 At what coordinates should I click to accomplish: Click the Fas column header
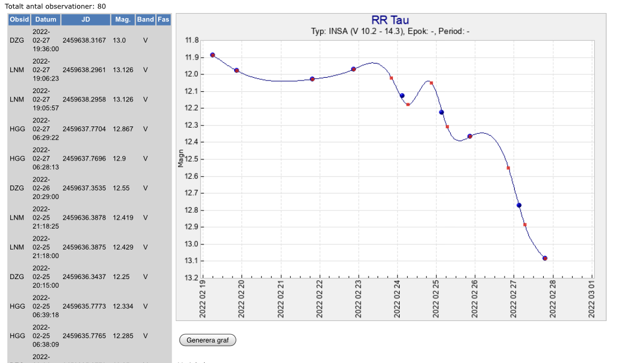tap(163, 19)
